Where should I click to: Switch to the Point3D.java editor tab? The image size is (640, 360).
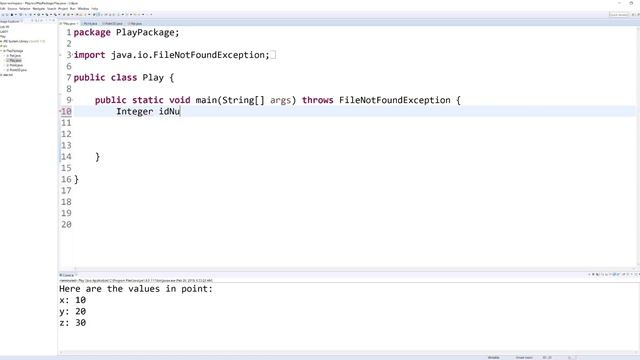pyautogui.click(x=112, y=24)
